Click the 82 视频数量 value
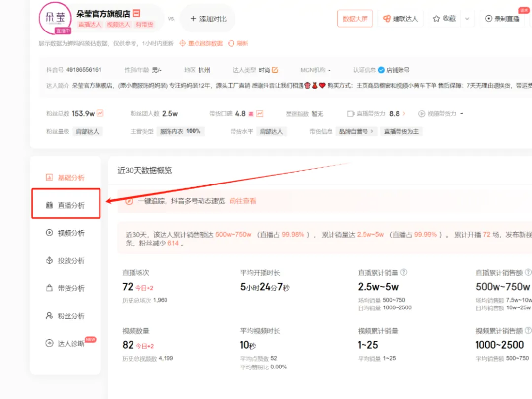The width and height of the screenshot is (532, 399). point(128,345)
